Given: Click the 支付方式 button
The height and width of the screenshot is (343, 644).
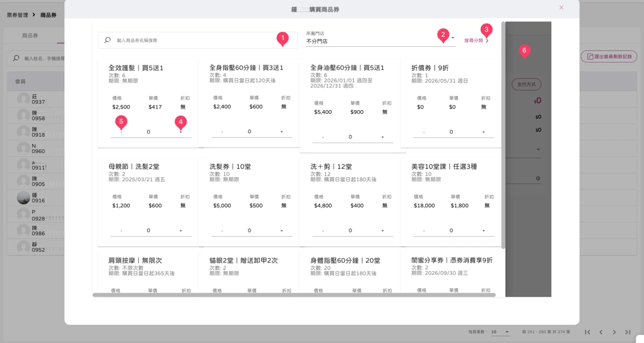Looking at the screenshot, I should tap(526, 84).
